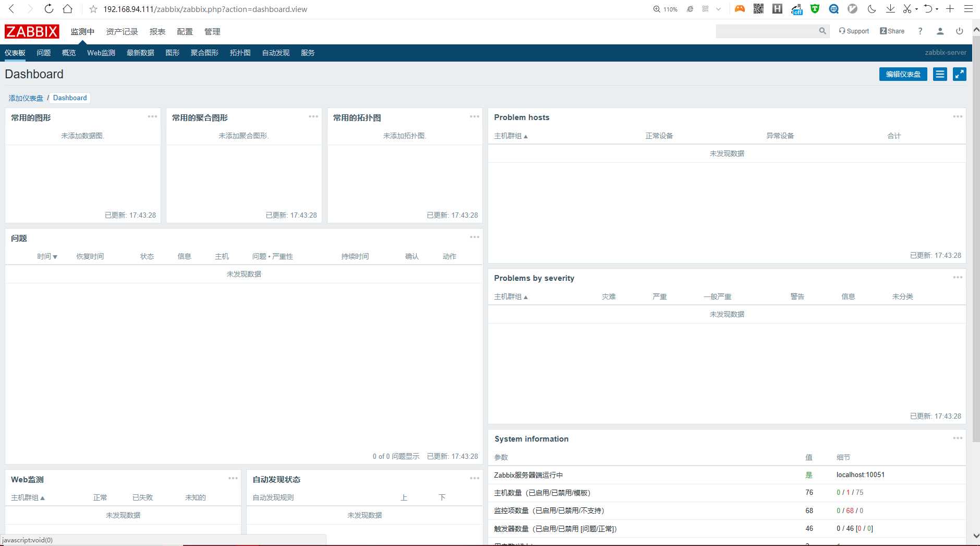
Task: Click the Dashboard breadcrumb link
Action: [x=70, y=98]
